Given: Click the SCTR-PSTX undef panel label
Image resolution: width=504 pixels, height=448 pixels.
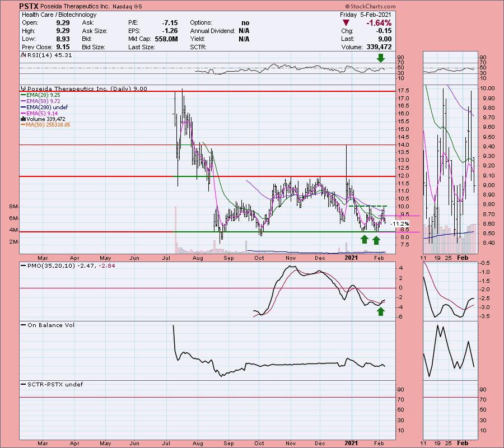Looking at the screenshot, I should pyautogui.click(x=55, y=384).
